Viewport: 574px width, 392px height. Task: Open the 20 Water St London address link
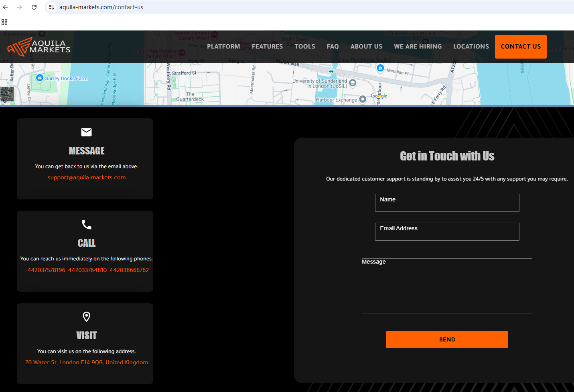click(x=87, y=362)
